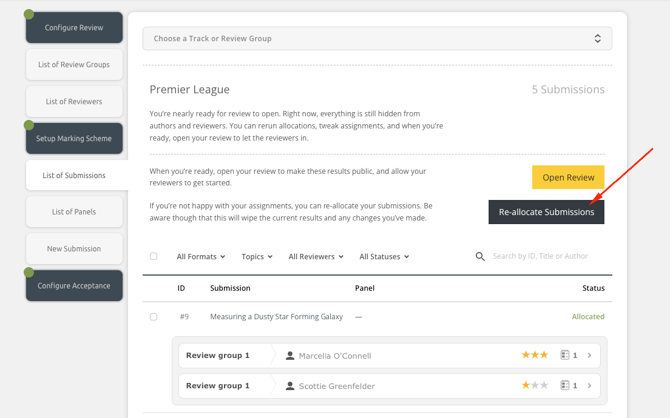This screenshot has width=670, height=418.
Task: Click the form count icon in Marcella's row
Action: (566, 355)
